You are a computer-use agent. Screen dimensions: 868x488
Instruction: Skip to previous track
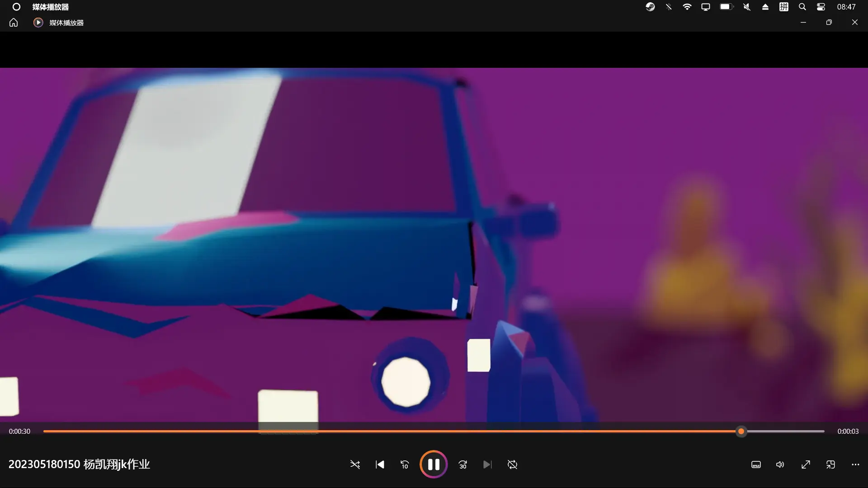(x=380, y=465)
